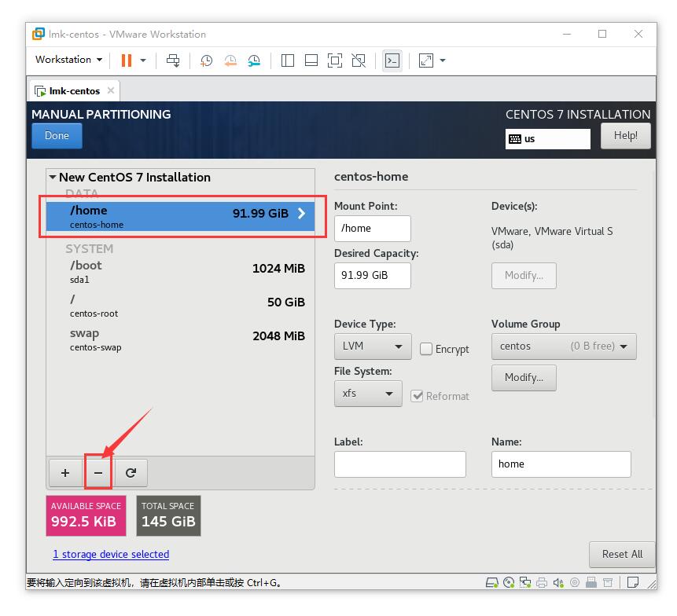This screenshot has height=616, width=677.
Task: Click the VMware Workstation title bar icon
Action: tap(38, 34)
